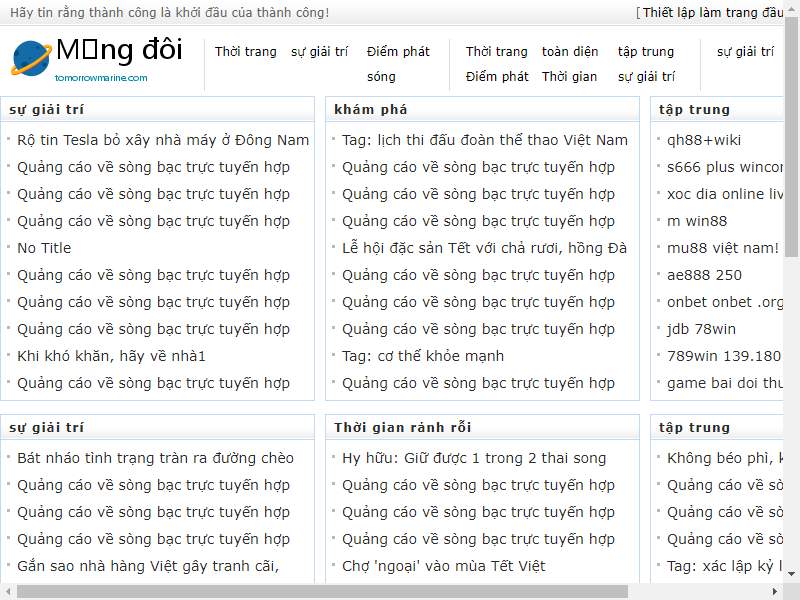
Task: Open 'qh88+wiki' link
Action: pyautogui.click(x=704, y=140)
